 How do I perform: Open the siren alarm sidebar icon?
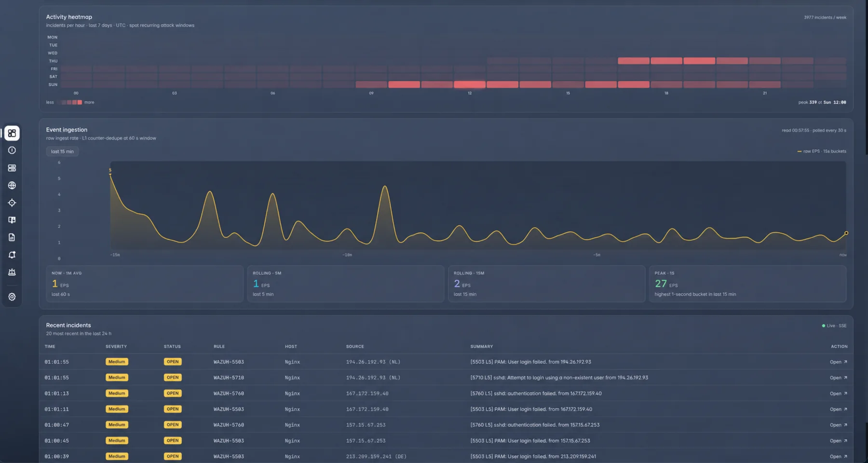pos(12,272)
